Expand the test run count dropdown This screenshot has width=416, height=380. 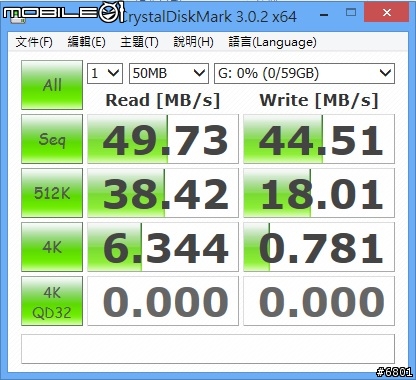pos(105,73)
